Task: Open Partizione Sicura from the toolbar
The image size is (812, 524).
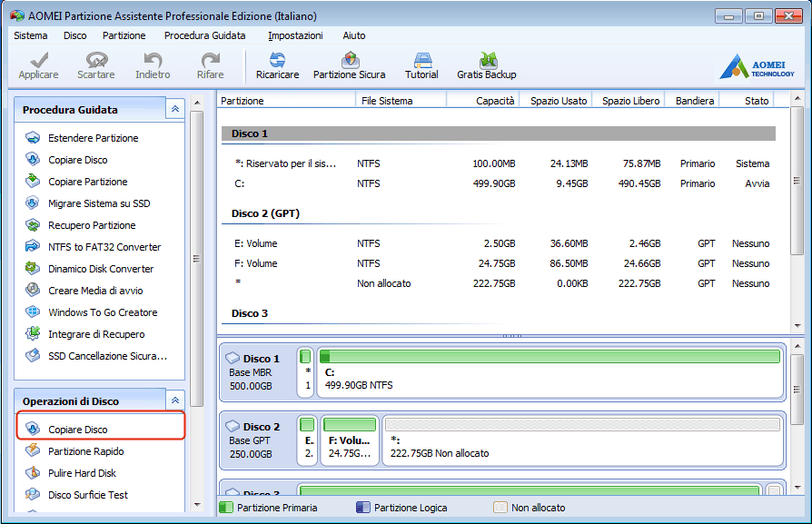Action: (349, 65)
